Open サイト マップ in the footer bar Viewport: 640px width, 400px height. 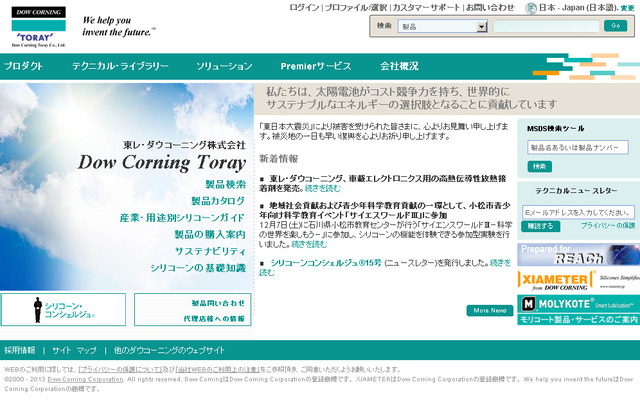(x=74, y=350)
